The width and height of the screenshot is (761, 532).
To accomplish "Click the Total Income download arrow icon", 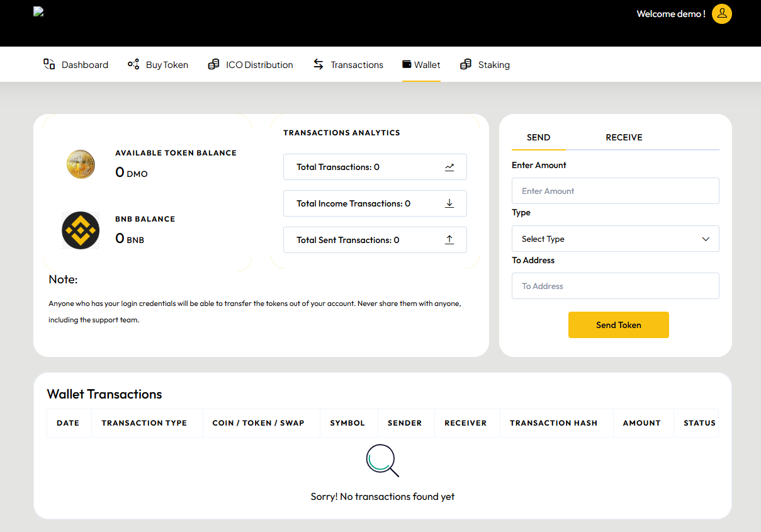I will [x=449, y=203].
